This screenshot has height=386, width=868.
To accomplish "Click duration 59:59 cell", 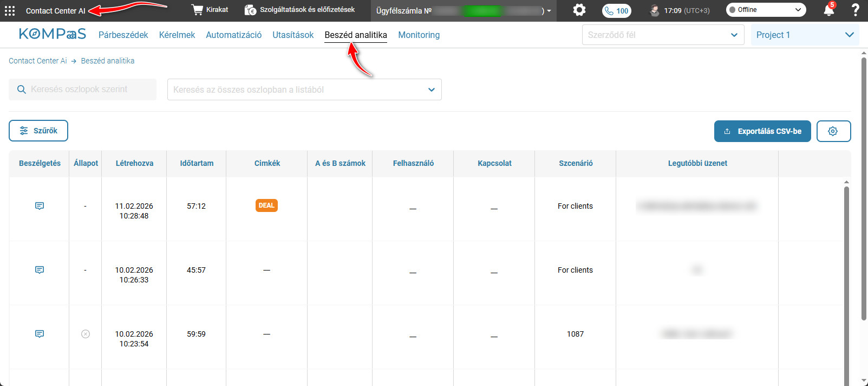I will click(x=196, y=334).
